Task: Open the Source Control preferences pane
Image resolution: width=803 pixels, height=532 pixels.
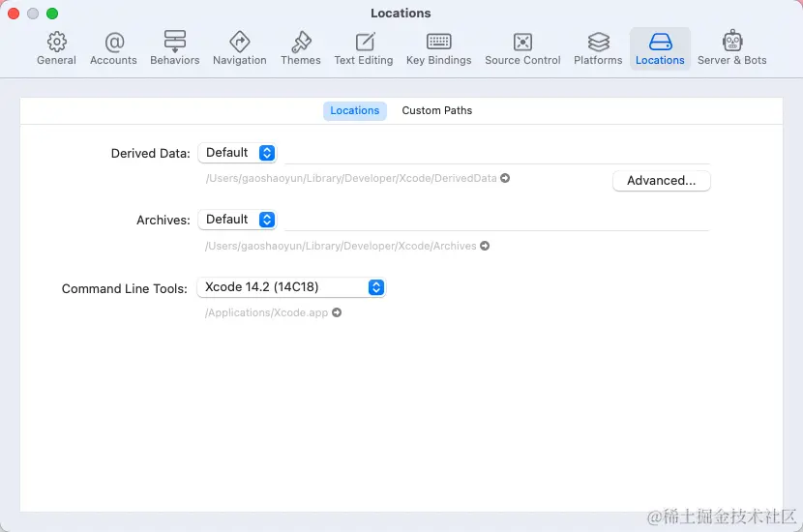Action: click(522, 48)
